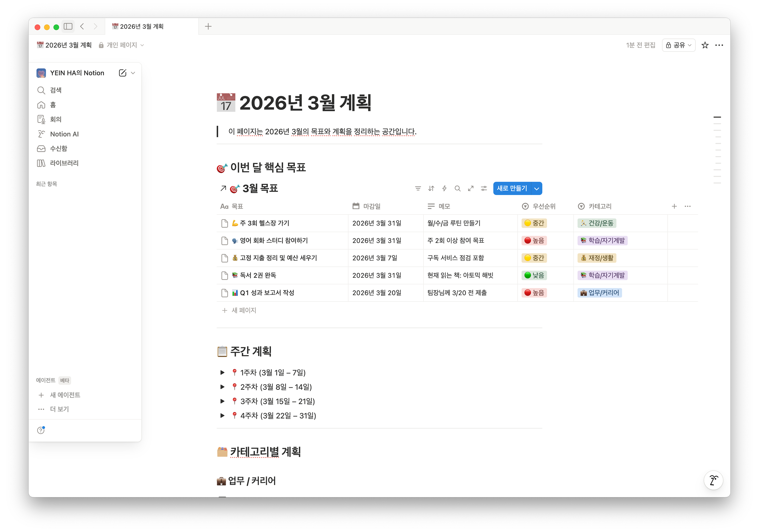
Task: Expand the 1주차 toggle list
Action: [x=223, y=373]
